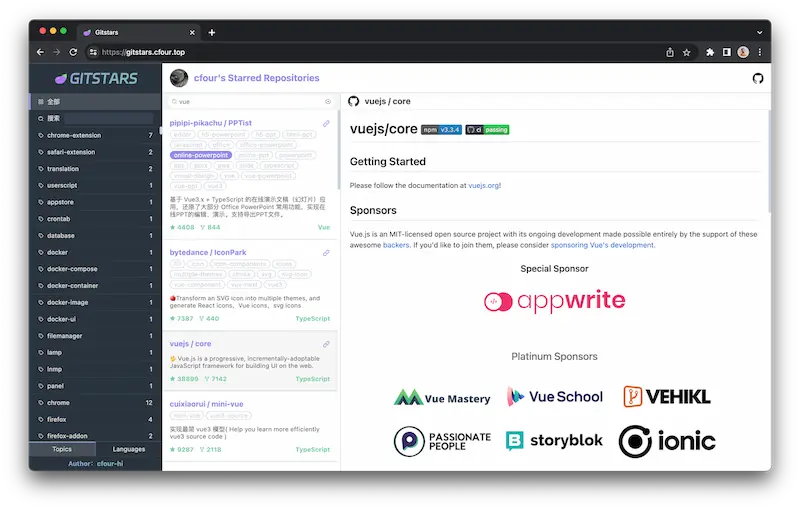The width and height of the screenshot is (800, 509).
Task: Expand the tab list chevron
Action: (x=759, y=32)
